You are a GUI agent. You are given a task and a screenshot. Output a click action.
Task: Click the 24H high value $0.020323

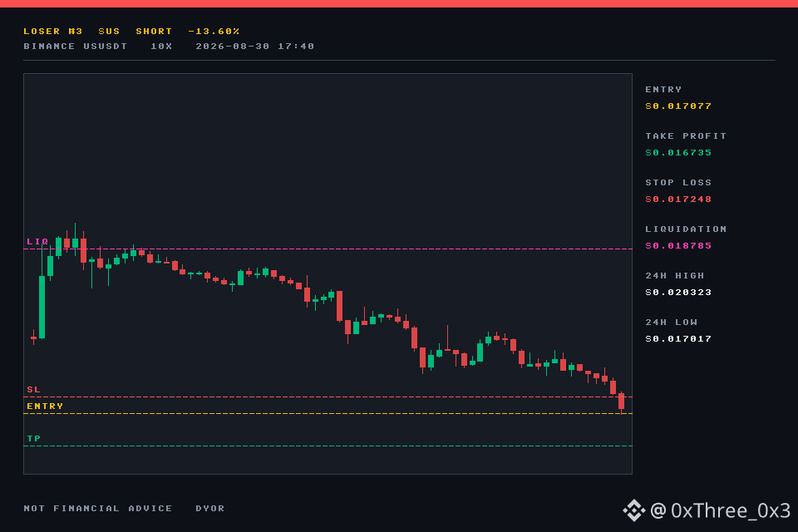pyautogui.click(x=678, y=293)
